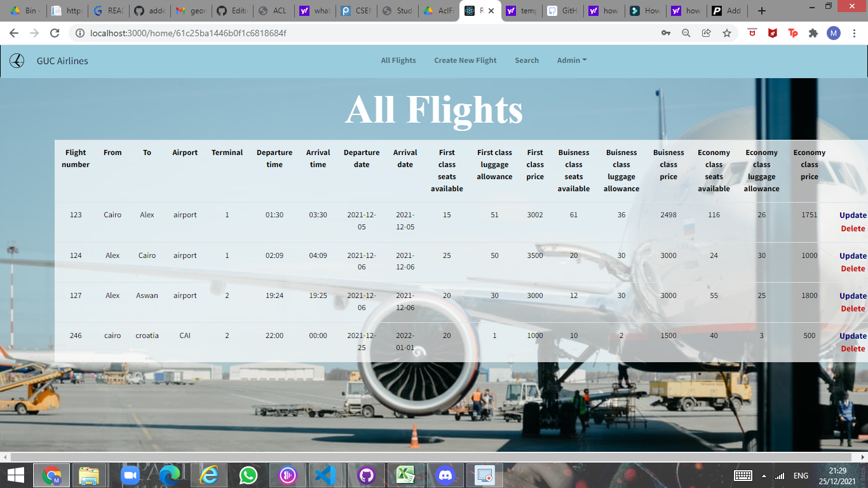Show hidden system tray icons arrow
This screenshot has width=868, height=488.
click(x=764, y=476)
